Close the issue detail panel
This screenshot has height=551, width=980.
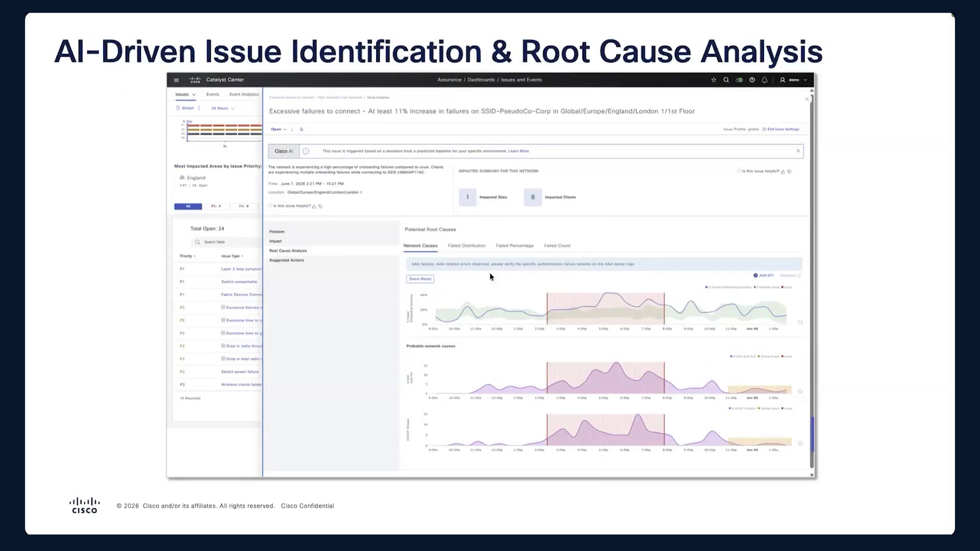(807, 99)
